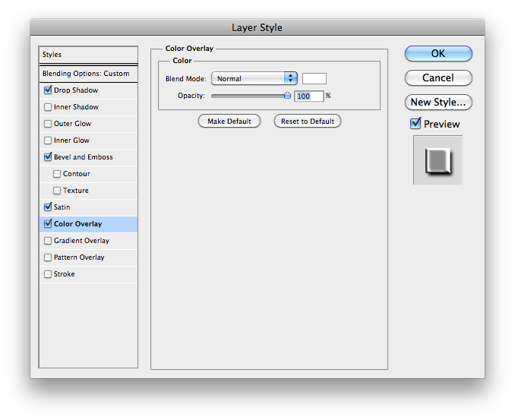This screenshot has height=420, width=515.
Task: Open the Pattern Overlay settings
Action: click(80, 257)
